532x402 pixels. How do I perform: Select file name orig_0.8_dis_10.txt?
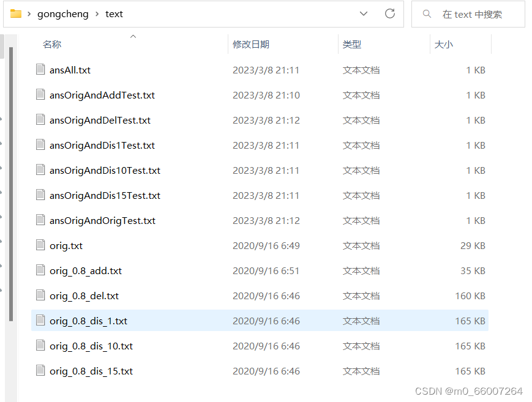91,346
